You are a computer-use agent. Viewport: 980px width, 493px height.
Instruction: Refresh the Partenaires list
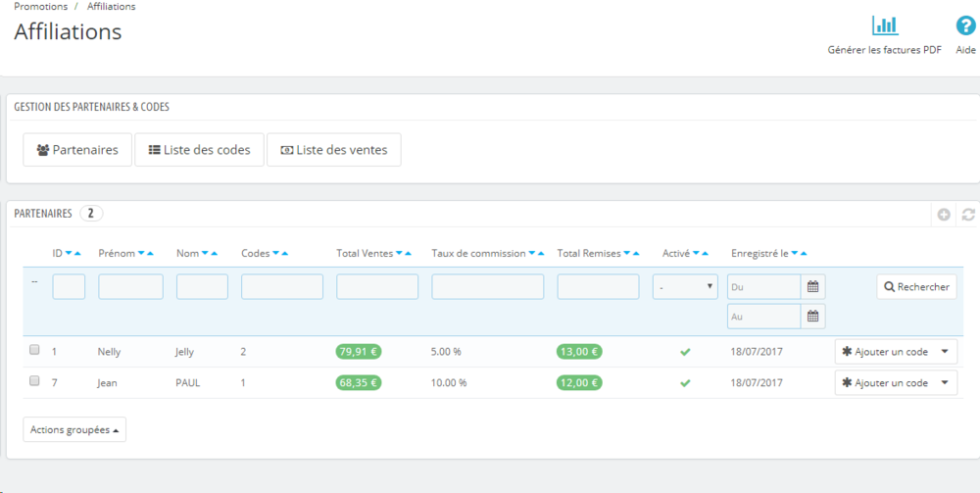[968, 215]
